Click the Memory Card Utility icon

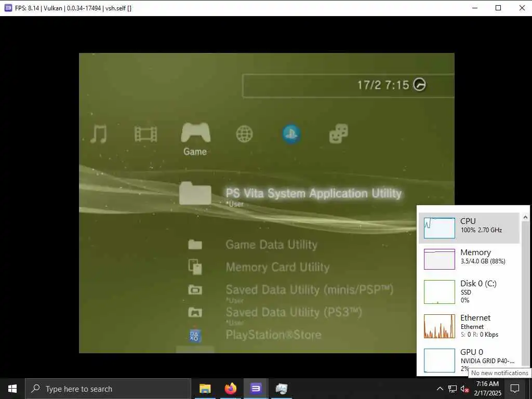[x=195, y=267]
